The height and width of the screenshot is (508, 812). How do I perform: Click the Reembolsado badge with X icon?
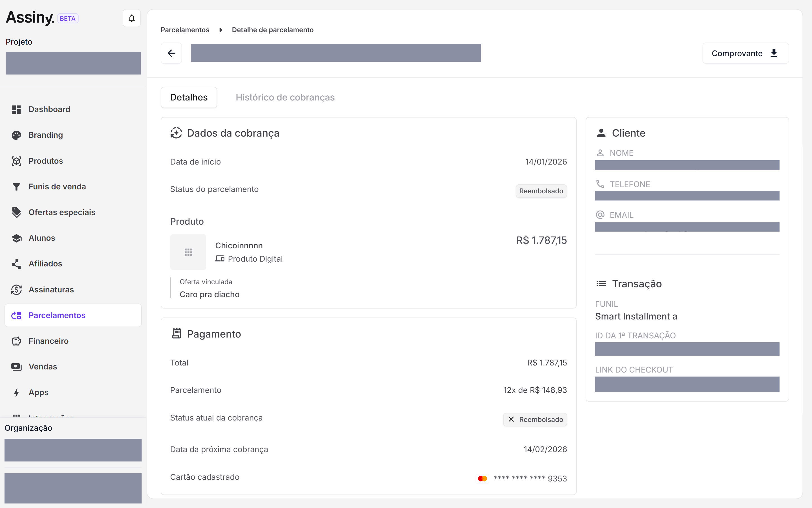point(535,420)
